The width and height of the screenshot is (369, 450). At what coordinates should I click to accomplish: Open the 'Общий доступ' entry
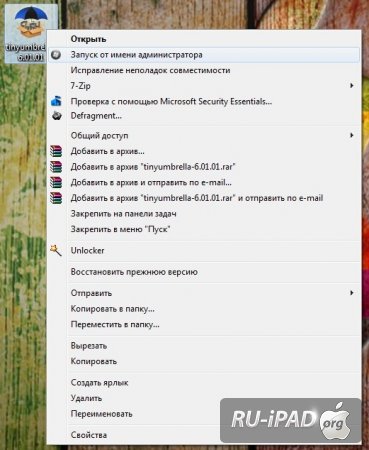204,135
